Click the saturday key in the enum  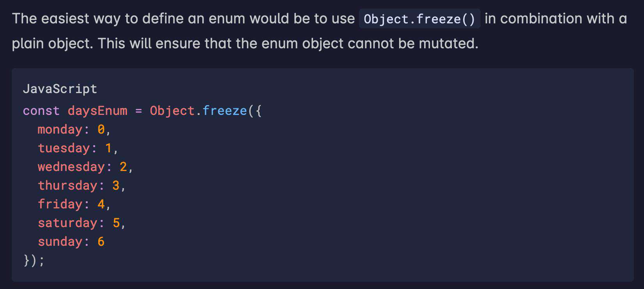pos(67,223)
